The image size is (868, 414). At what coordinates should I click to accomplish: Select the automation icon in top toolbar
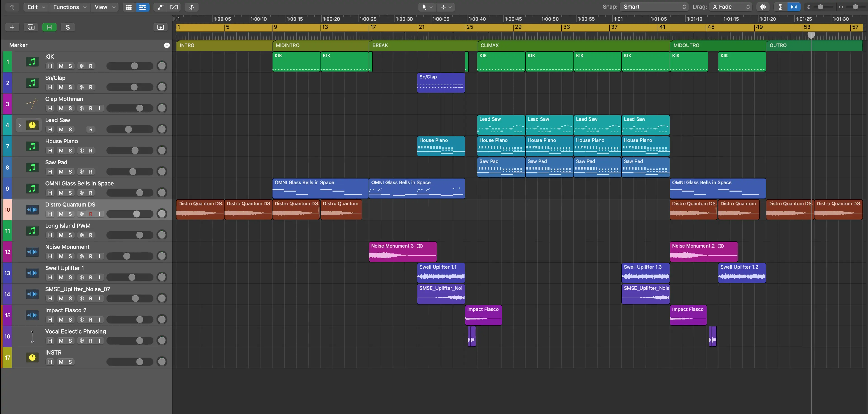click(x=160, y=7)
